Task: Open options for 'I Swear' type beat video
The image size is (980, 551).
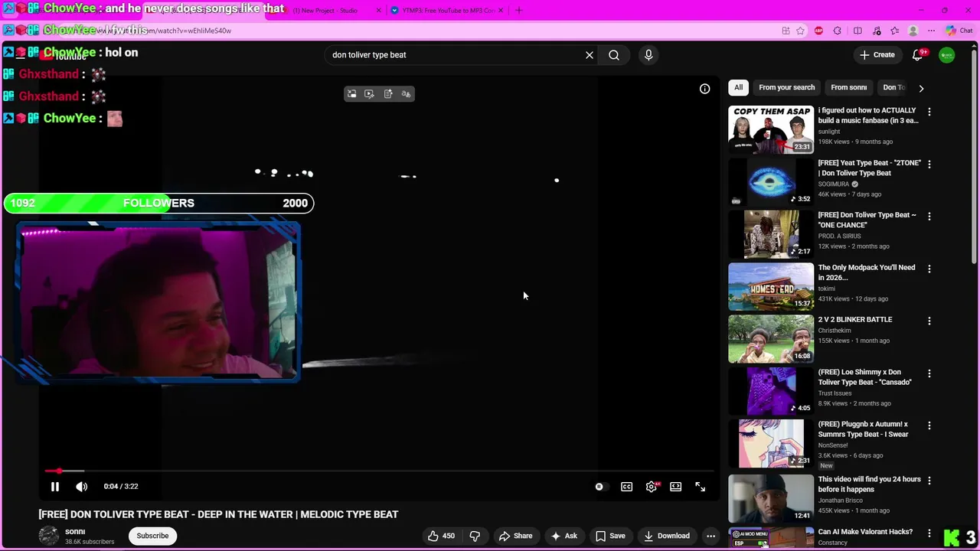Action: tap(929, 425)
